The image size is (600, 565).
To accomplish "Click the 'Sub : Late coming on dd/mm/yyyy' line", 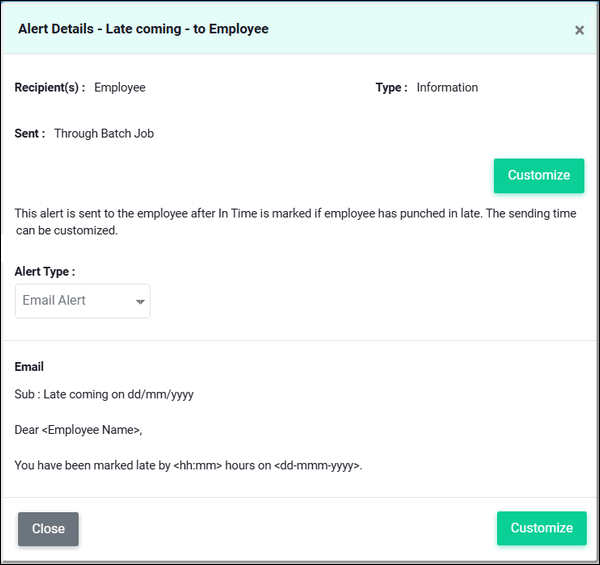I will coord(104,394).
